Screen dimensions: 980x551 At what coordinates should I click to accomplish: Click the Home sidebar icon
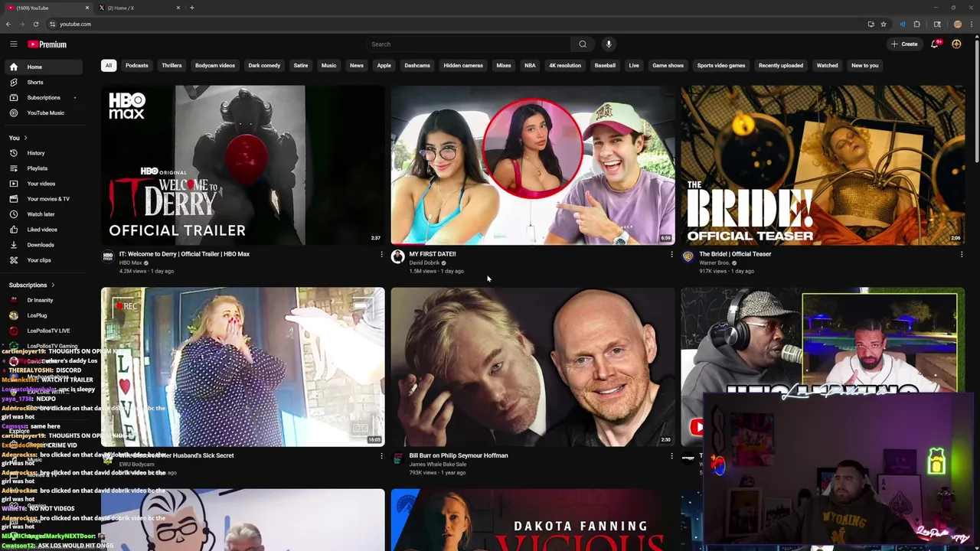[x=13, y=67]
